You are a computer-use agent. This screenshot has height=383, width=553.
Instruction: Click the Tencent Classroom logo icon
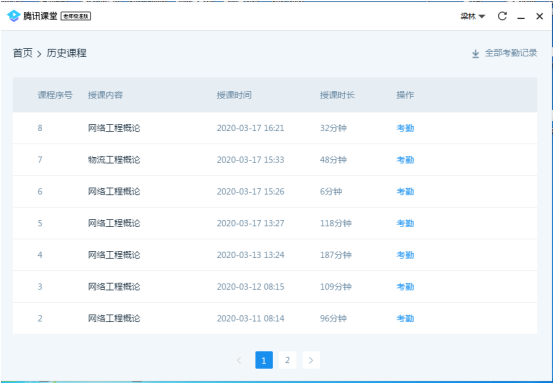(x=14, y=16)
